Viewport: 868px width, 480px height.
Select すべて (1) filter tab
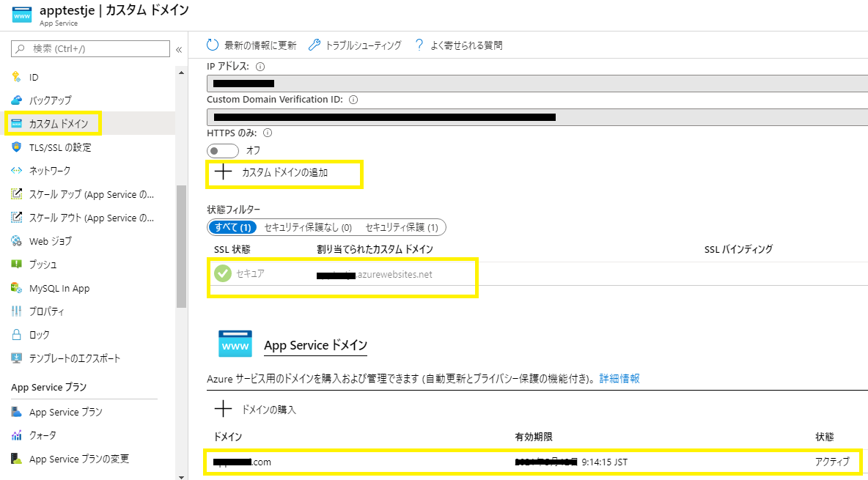click(x=232, y=227)
